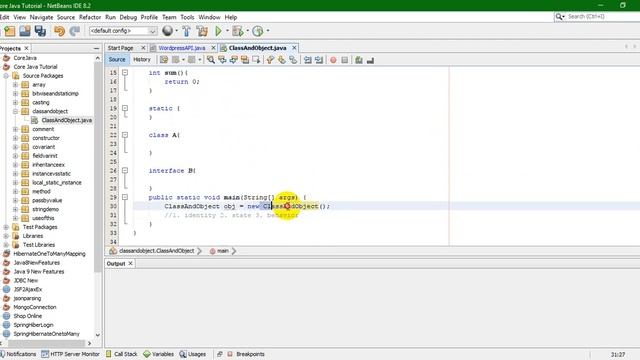
Task: Click the Find Selection magnifier icon
Action: (x=211, y=60)
